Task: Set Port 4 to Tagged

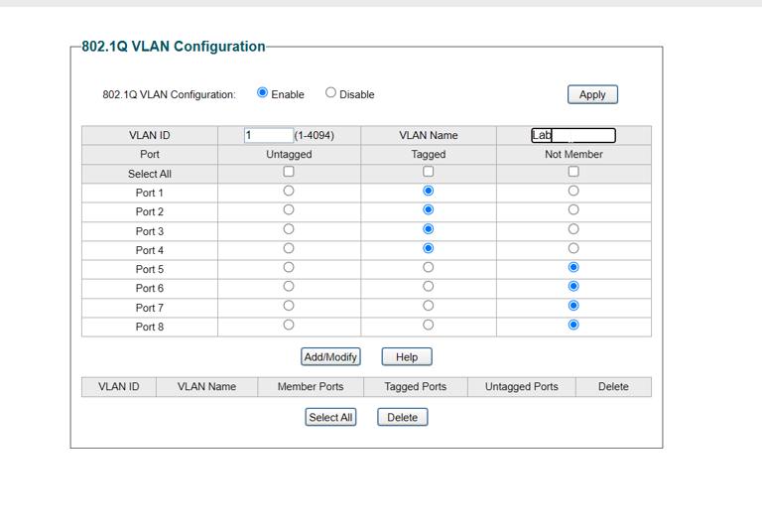Action: tap(429, 248)
